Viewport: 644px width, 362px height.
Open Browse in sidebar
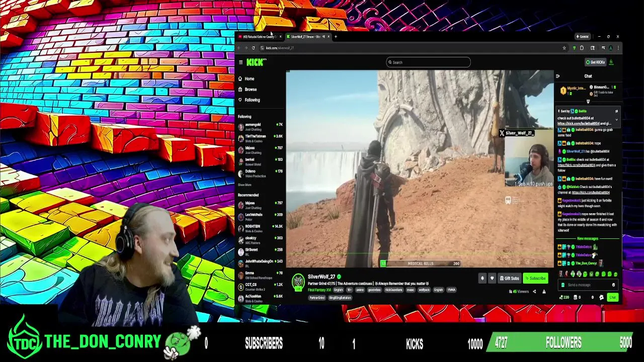(248, 89)
